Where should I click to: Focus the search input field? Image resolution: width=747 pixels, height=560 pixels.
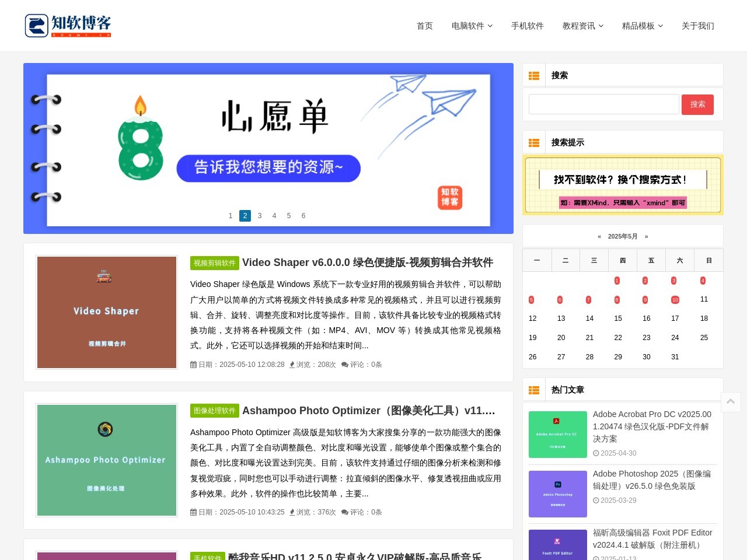click(x=604, y=104)
